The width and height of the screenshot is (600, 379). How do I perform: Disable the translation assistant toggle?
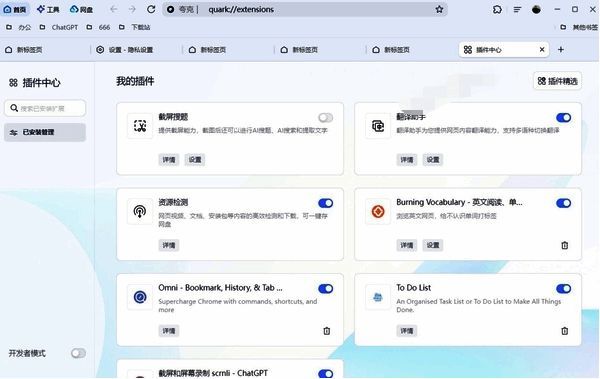[x=564, y=118]
